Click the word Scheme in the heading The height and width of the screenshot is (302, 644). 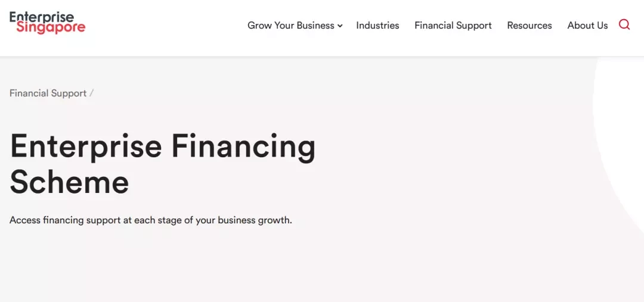(69, 182)
